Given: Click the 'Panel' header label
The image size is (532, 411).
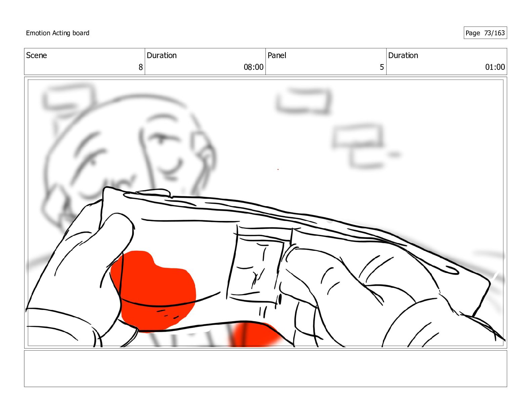Looking at the screenshot, I should (277, 55).
